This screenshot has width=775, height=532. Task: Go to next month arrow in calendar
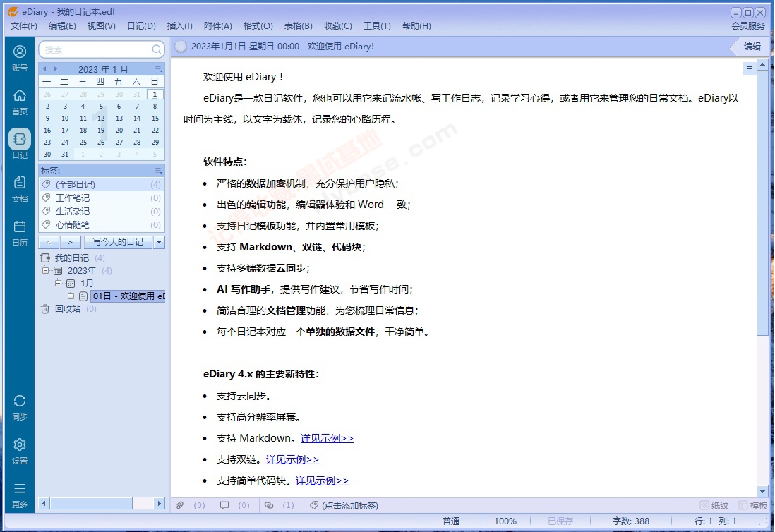(55, 68)
